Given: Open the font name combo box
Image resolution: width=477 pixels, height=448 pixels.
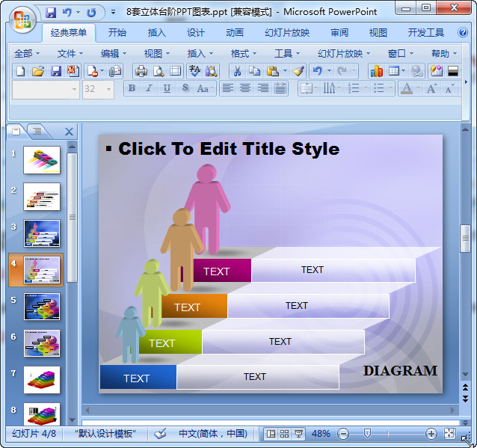Looking at the screenshot, I should pyautogui.click(x=45, y=88).
